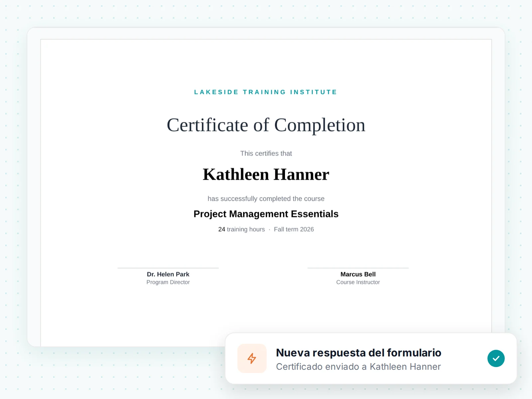Click 'Course Instructor' title
This screenshot has width=532, height=399.
point(358,282)
